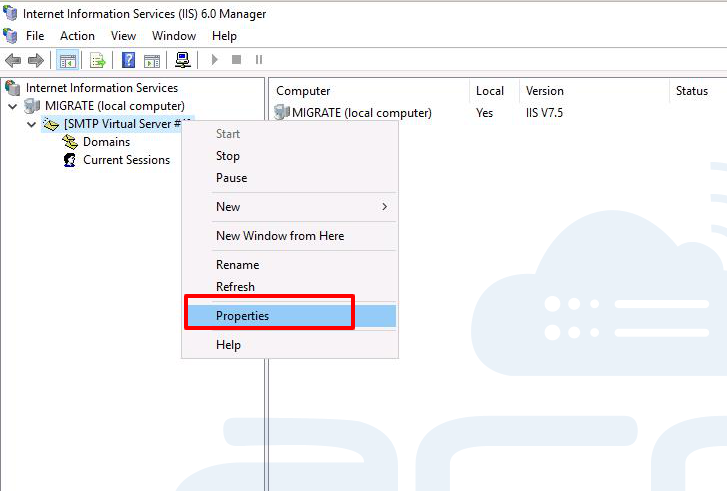Choose Pause in the context menu
This screenshot has width=727, height=491.
pyautogui.click(x=290, y=178)
